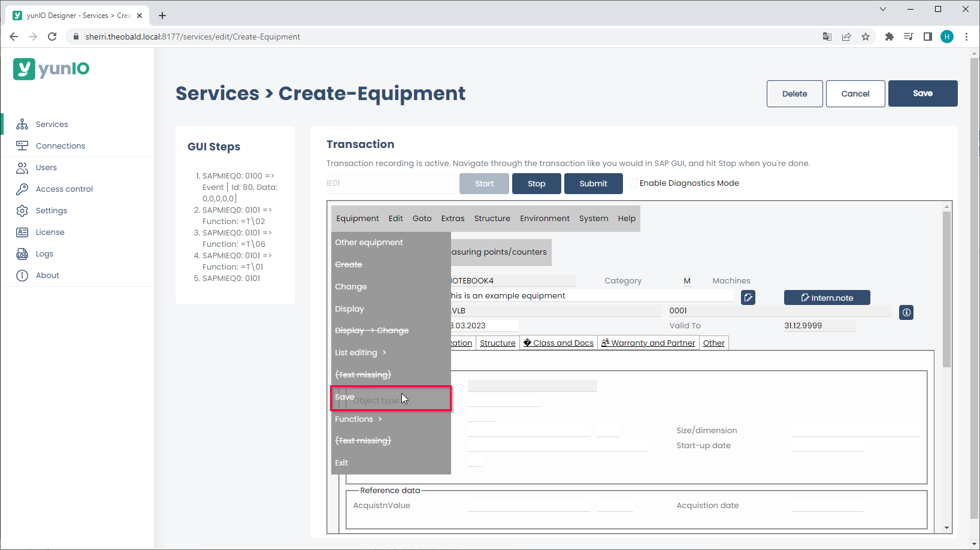The height and width of the screenshot is (550, 980).
Task: Bookmark this page with the star icon
Action: pos(866,37)
